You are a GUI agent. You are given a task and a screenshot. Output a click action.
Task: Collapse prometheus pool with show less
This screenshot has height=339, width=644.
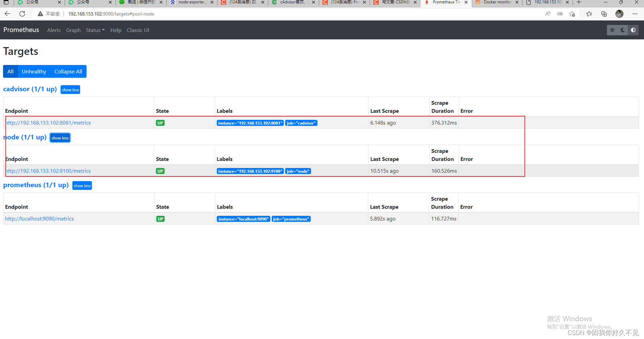pyautogui.click(x=82, y=185)
